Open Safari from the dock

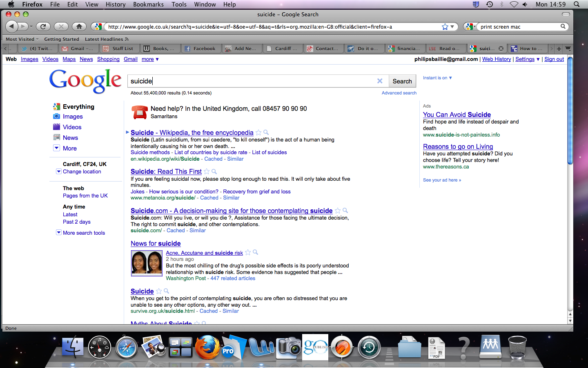[127, 348]
